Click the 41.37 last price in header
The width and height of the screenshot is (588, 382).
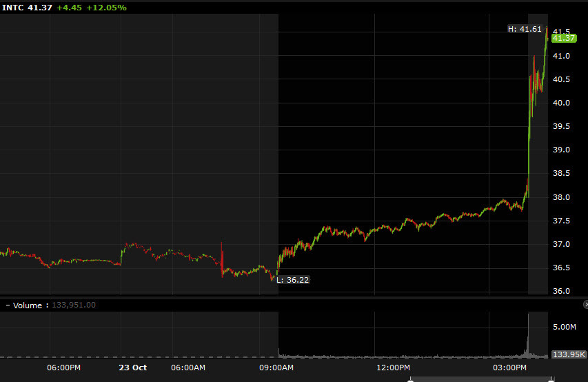coord(40,8)
